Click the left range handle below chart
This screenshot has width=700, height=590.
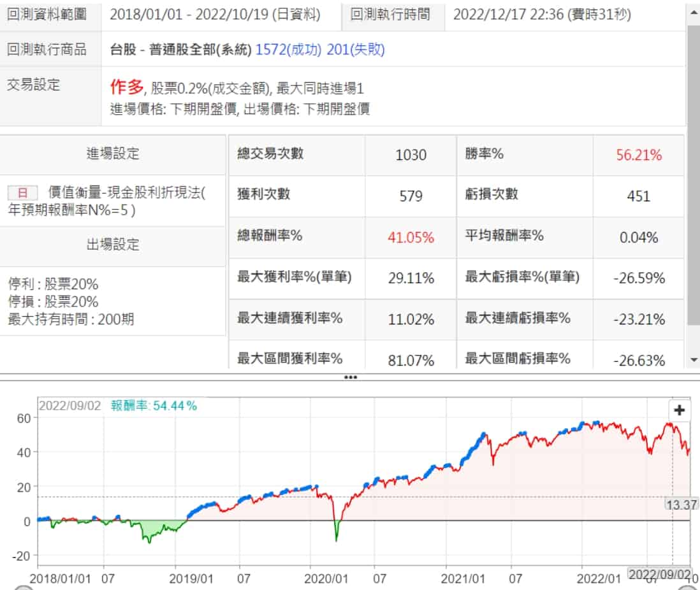tap(22, 587)
